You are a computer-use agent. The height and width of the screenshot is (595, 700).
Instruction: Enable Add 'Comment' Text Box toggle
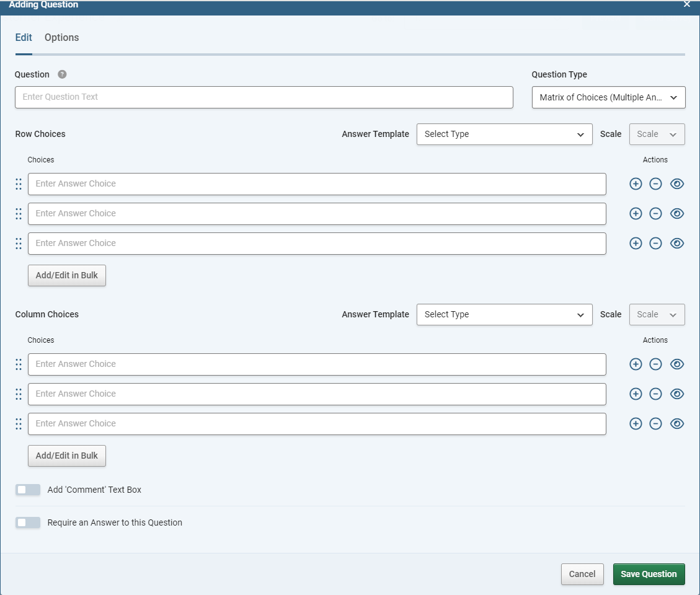pos(28,490)
